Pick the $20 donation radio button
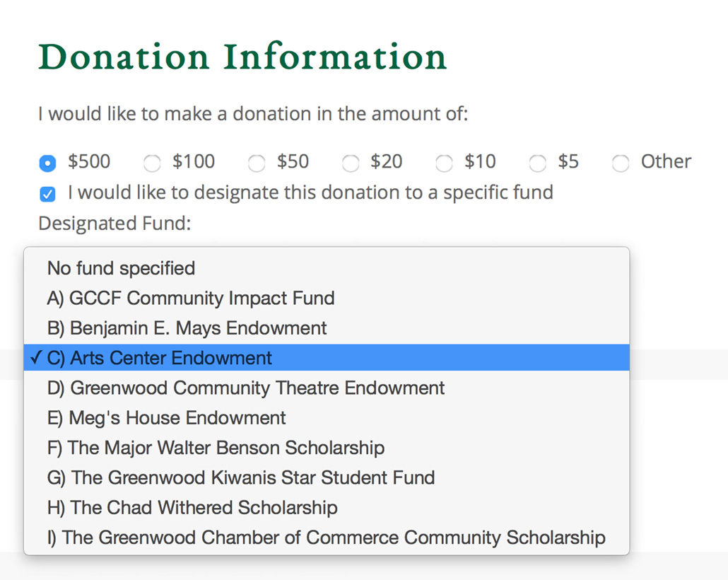Viewport: 728px width, 580px height. click(x=350, y=163)
